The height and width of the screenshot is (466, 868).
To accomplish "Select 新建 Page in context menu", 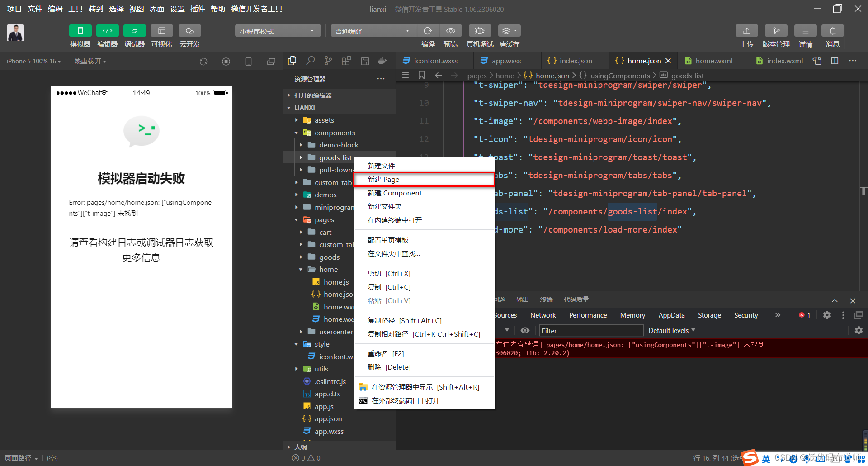I will 424,179.
